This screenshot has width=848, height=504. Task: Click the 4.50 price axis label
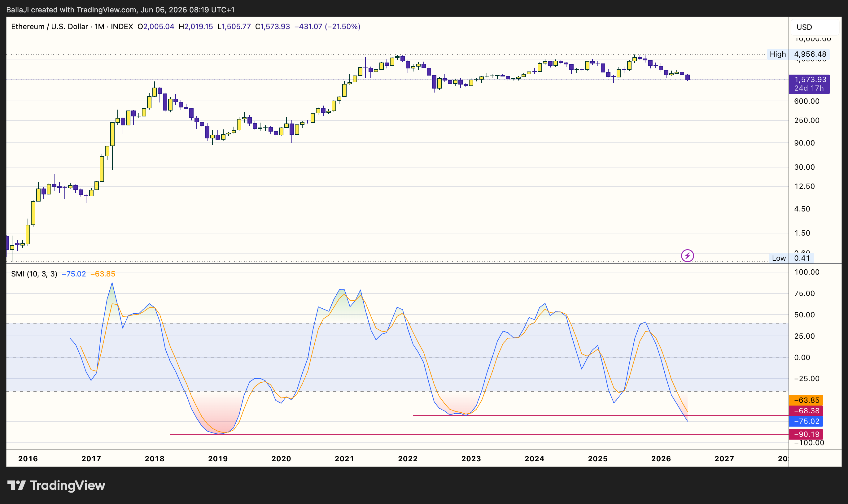tap(802, 209)
